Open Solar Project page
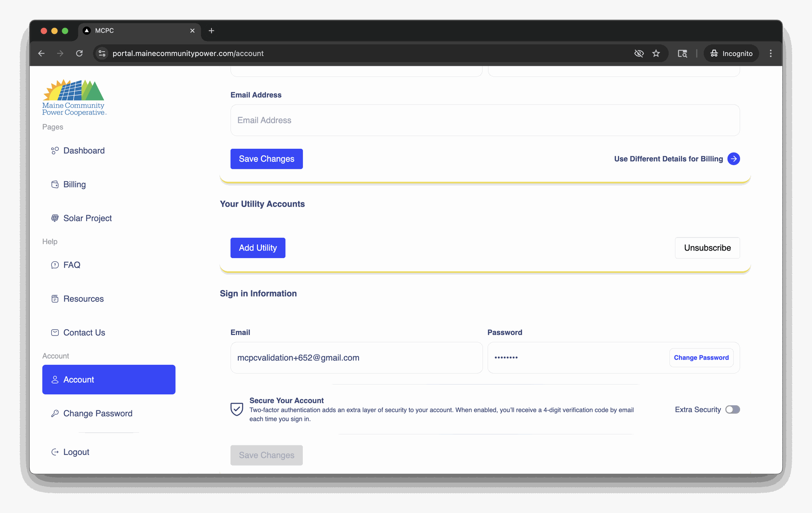The width and height of the screenshot is (812, 513). tap(88, 218)
